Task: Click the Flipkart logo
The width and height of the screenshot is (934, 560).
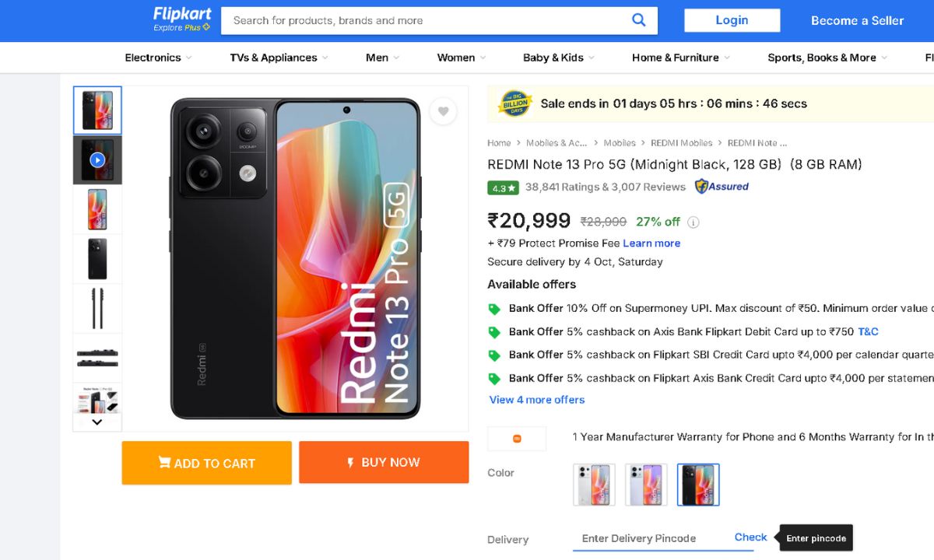Action: pos(182,19)
